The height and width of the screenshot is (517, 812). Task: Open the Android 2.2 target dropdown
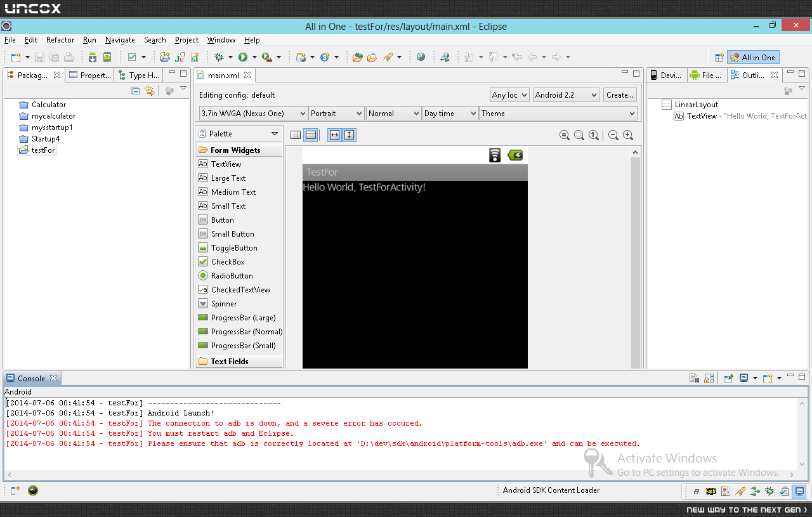point(566,95)
